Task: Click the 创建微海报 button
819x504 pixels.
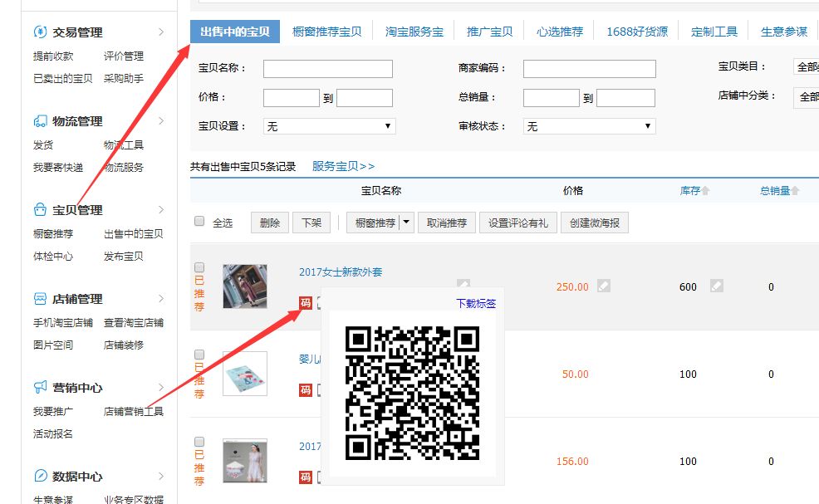Action: [x=595, y=223]
